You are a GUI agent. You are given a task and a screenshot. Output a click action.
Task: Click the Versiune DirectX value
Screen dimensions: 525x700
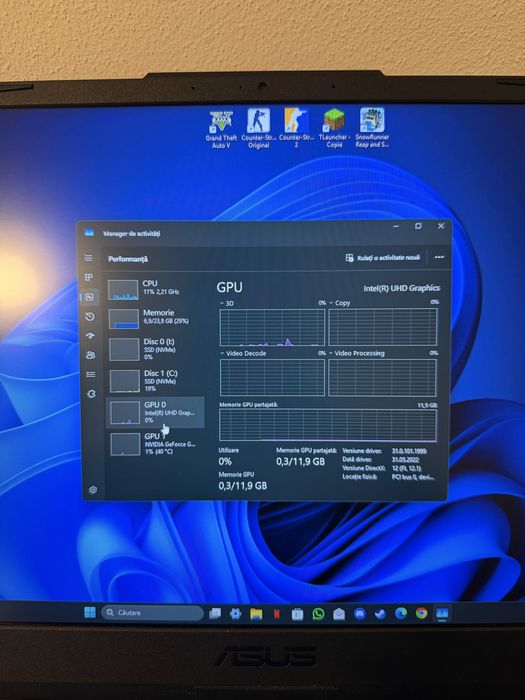406,468
